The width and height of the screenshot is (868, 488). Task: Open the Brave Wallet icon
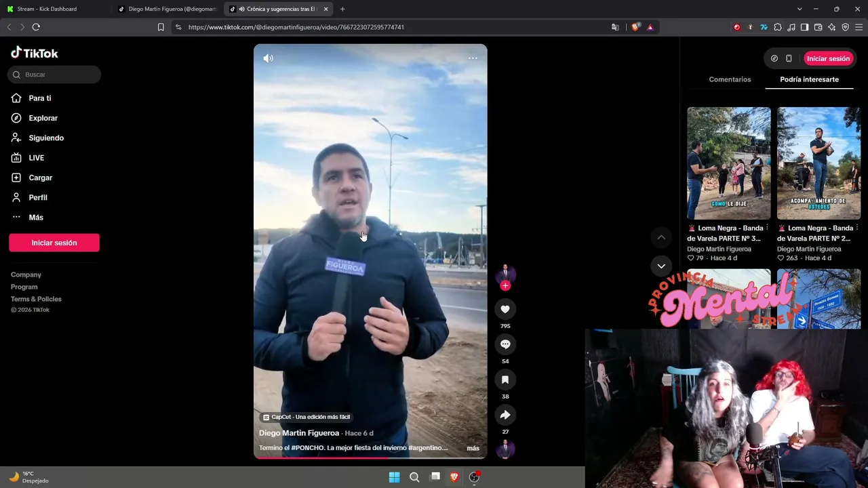tap(818, 27)
